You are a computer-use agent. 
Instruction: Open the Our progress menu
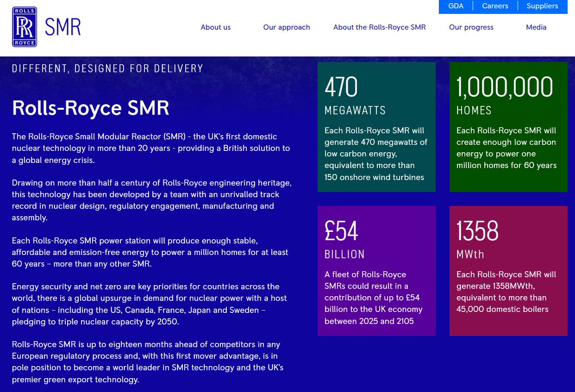(x=471, y=27)
